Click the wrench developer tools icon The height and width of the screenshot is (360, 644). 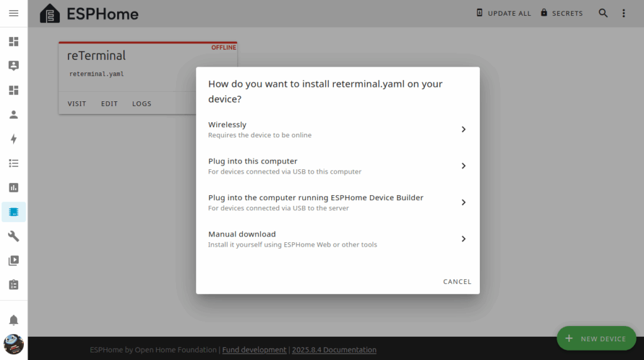[x=14, y=236]
